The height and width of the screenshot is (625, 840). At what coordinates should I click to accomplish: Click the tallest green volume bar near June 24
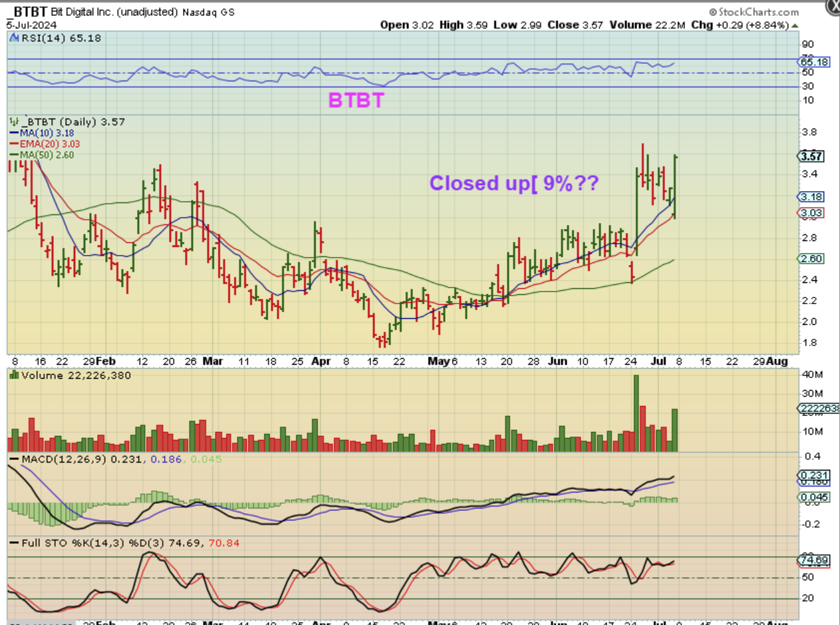(x=636, y=413)
